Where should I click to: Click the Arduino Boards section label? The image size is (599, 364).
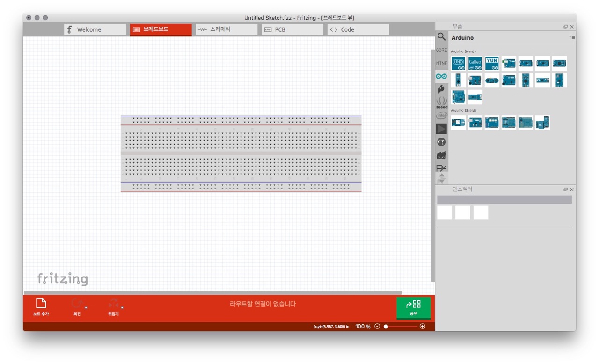click(x=463, y=51)
